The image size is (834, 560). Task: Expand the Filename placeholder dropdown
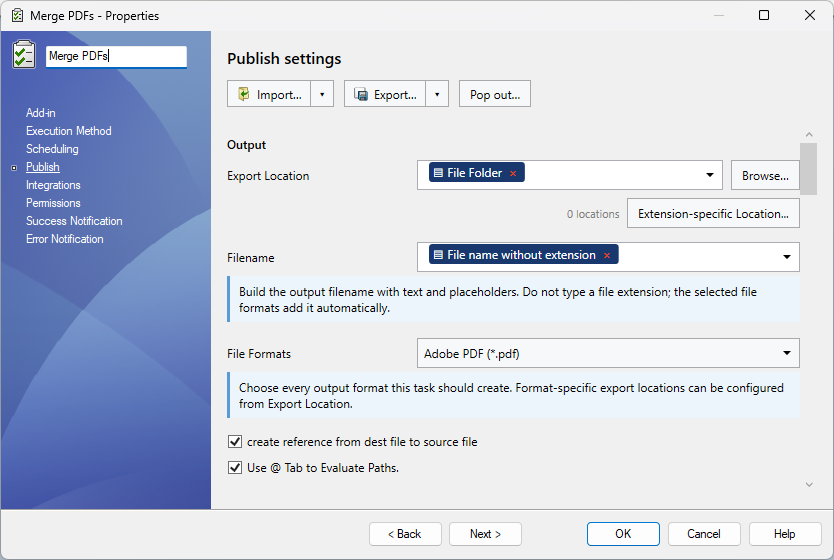[x=787, y=257]
